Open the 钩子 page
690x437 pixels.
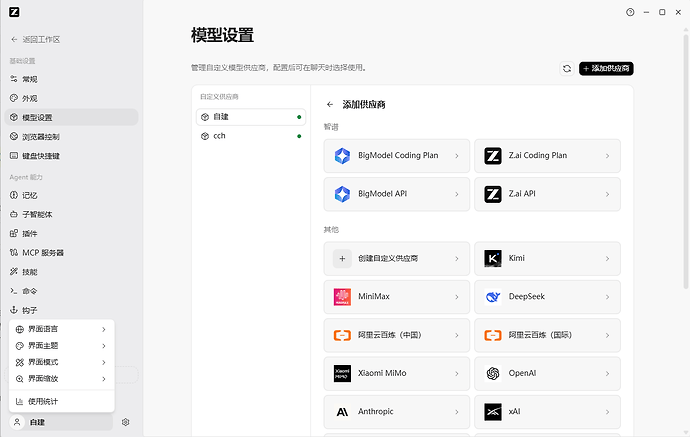(x=71, y=310)
